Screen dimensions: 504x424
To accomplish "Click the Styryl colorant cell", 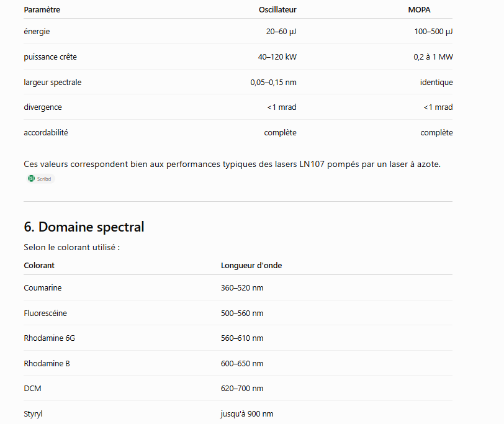I will pyautogui.click(x=33, y=414).
